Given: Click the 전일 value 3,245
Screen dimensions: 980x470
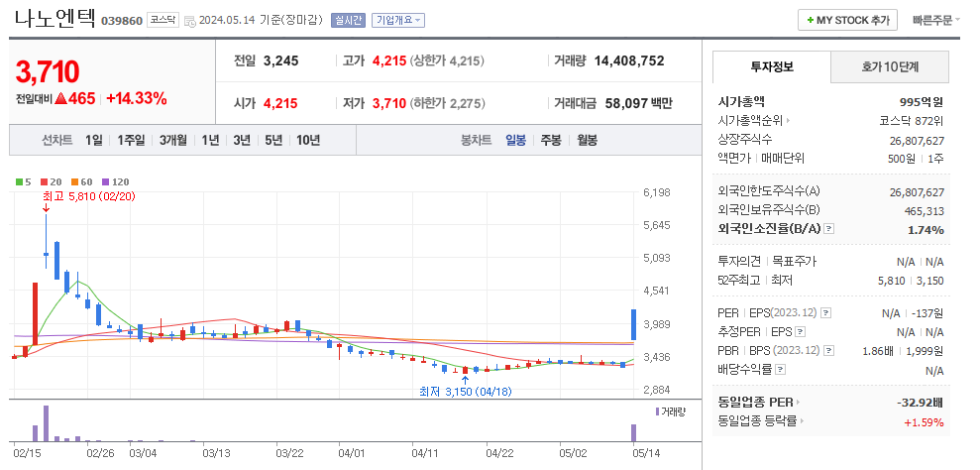Looking at the screenshot, I should click(x=281, y=60).
